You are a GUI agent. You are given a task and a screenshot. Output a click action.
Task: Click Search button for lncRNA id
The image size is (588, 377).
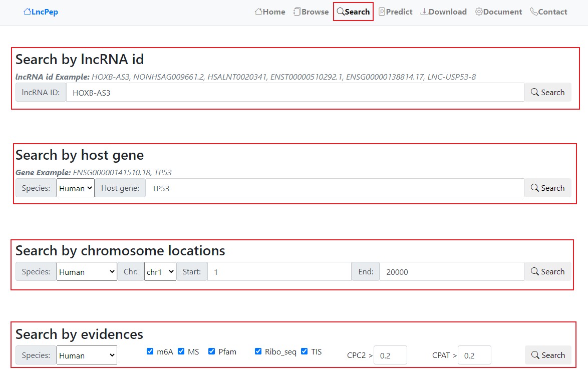547,93
